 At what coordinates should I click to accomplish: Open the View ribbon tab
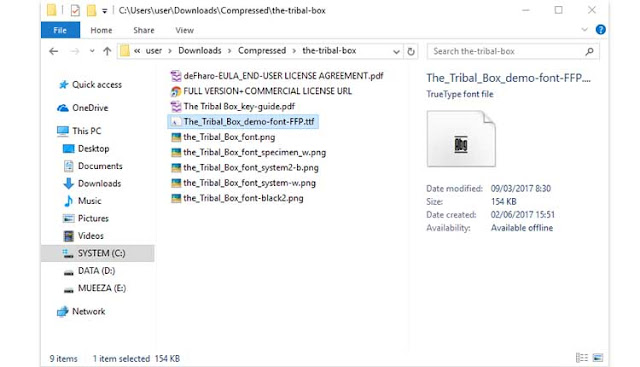tap(184, 30)
